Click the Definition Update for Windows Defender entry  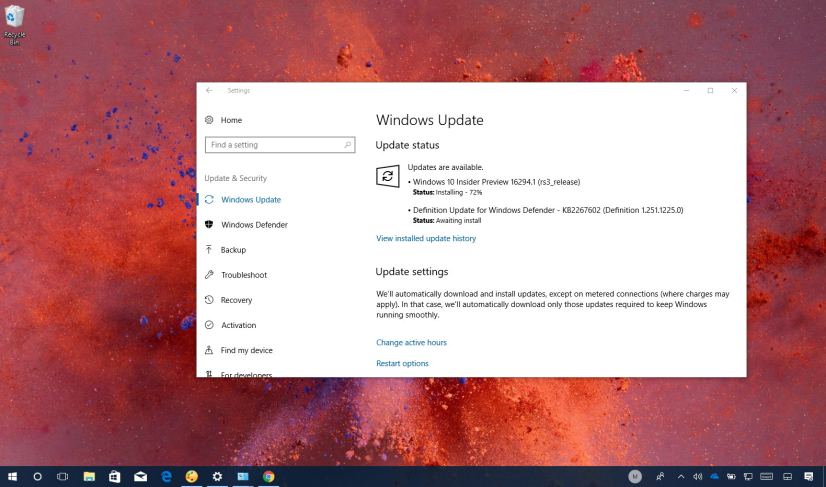pyautogui.click(x=546, y=210)
